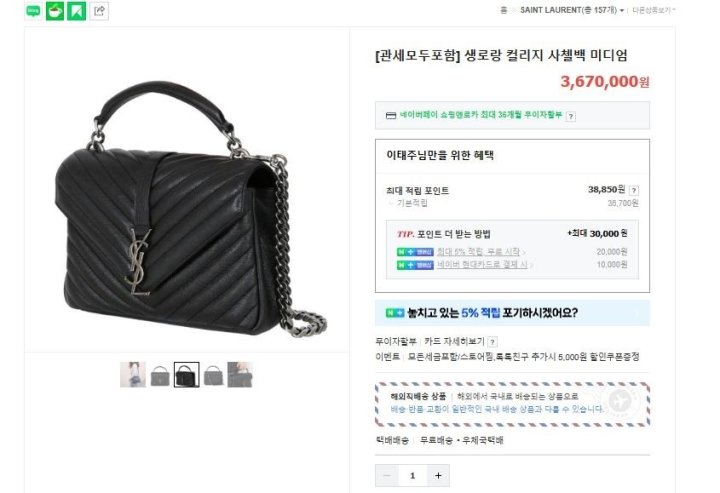Click help icon beside 카드 자세히보기
This screenshot has height=493, width=720.
[492, 342]
